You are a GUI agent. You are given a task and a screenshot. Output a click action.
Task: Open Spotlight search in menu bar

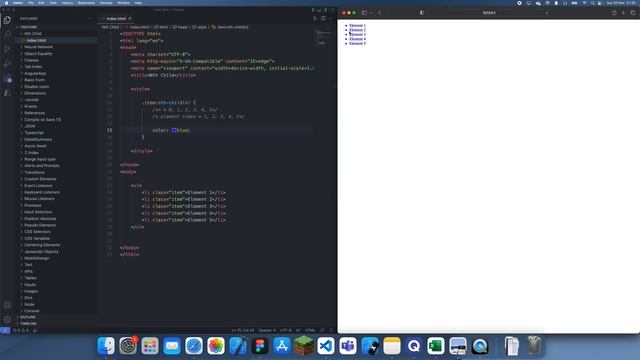(x=593, y=3)
